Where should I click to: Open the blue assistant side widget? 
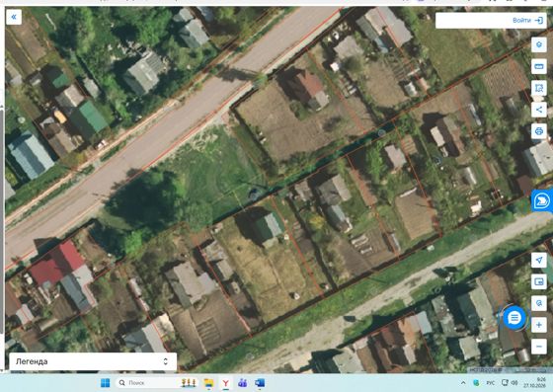click(x=542, y=200)
